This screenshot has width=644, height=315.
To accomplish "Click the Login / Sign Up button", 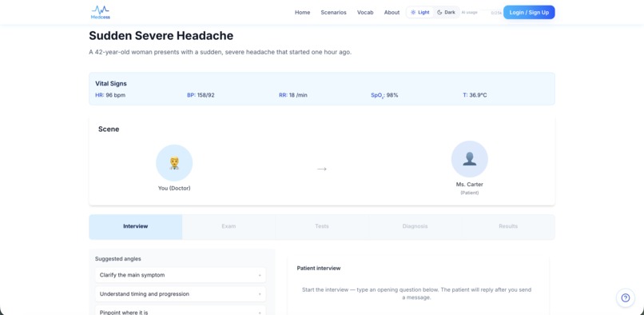I will point(529,12).
